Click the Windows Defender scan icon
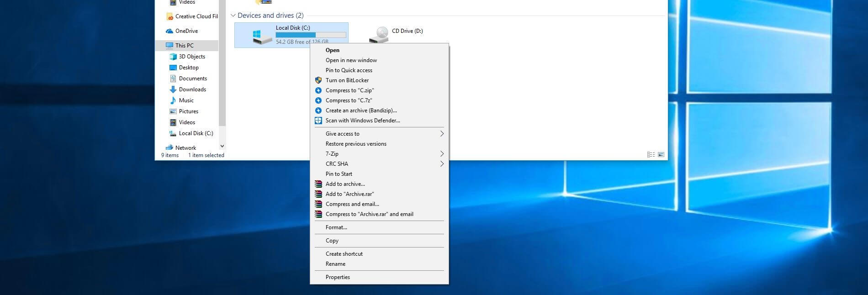Screen dimensions: 868x295 click(318, 121)
